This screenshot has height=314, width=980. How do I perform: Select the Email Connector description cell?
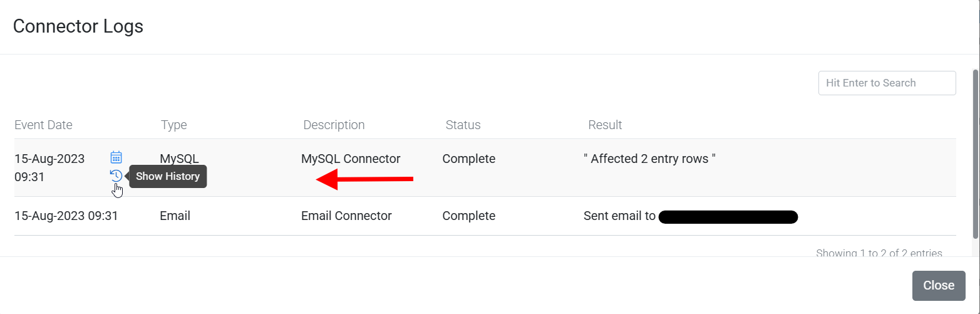coord(346,216)
